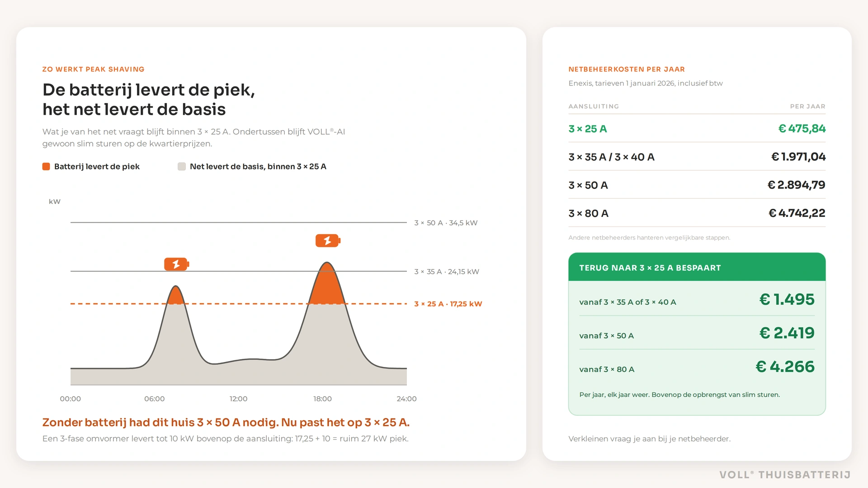Image resolution: width=868 pixels, height=488 pixels.
Task: Click the orange '3 × 25 A · 17,25 kW' limit label
Action: coord(448,304)
